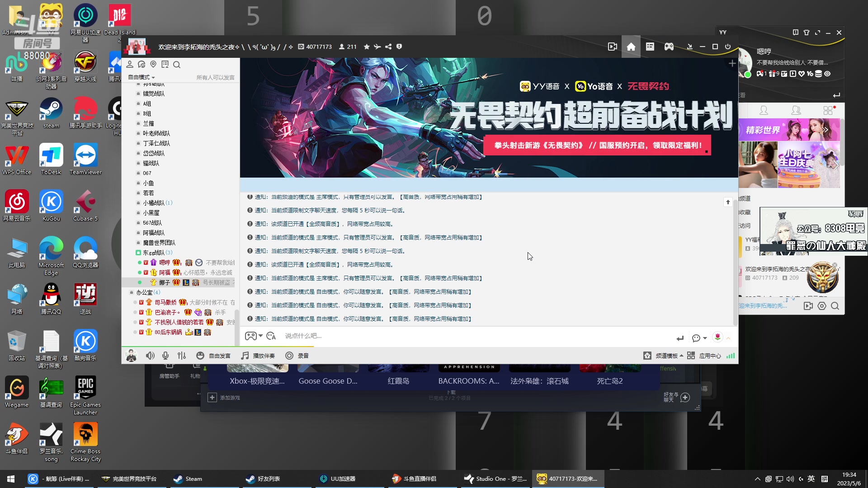Open the member search icon in channel sidebar
The width and height of the screenshot is (868, 488).
point(177,64)
